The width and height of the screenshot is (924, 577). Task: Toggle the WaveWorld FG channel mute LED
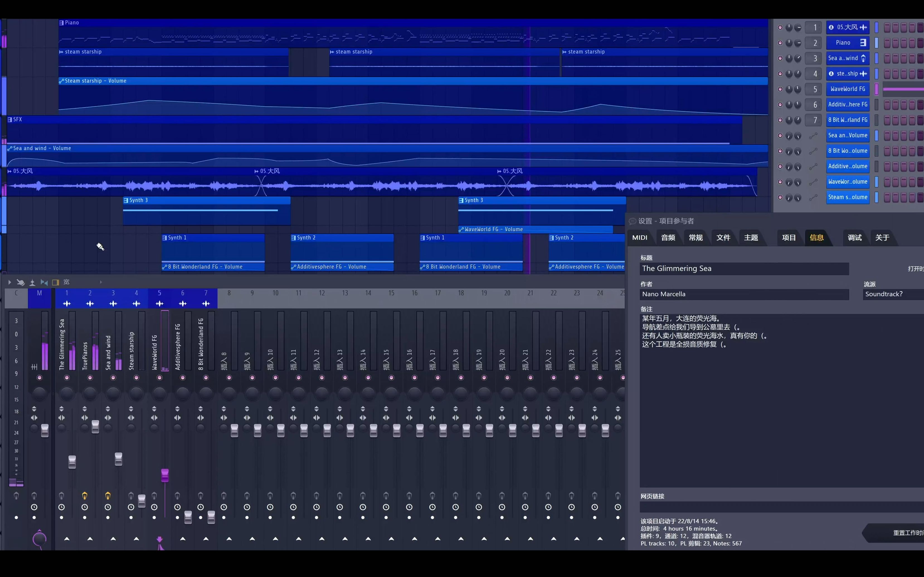(x=780, y=89)
